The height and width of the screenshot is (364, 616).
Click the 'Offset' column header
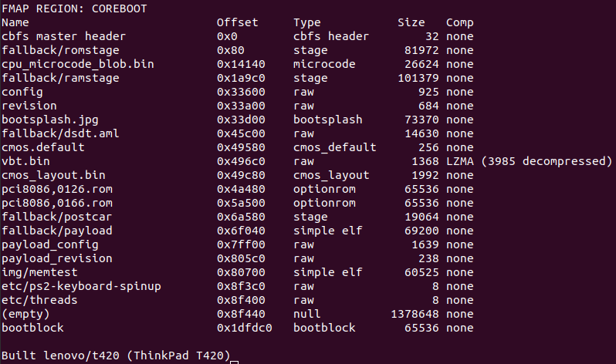pyautogui.click(x=237, y=22)
